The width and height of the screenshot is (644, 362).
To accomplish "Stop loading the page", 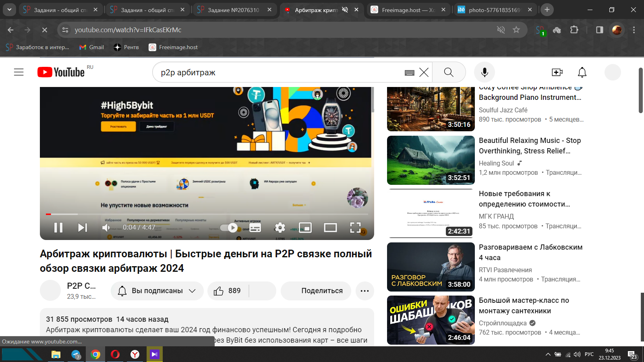I will (x=45, y=30).
